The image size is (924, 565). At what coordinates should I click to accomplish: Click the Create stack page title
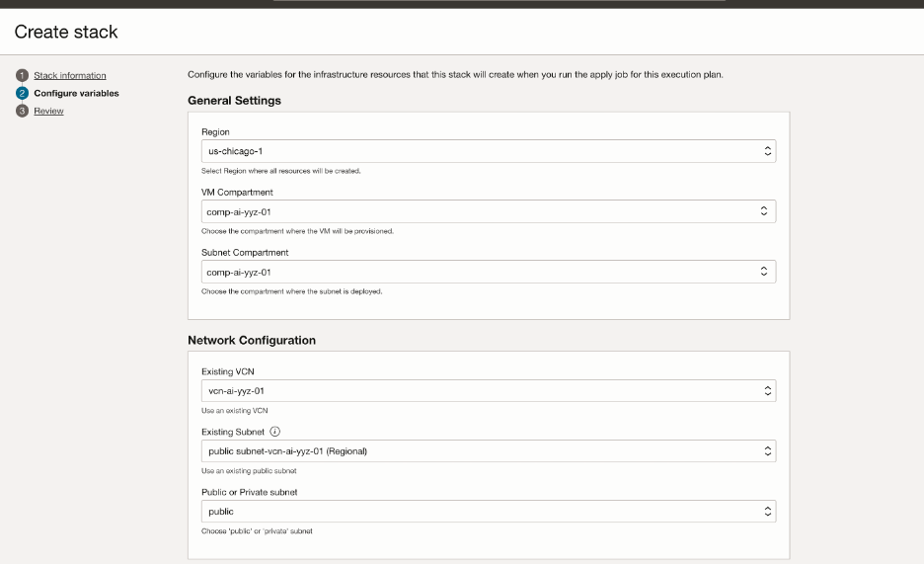(66, 33)
